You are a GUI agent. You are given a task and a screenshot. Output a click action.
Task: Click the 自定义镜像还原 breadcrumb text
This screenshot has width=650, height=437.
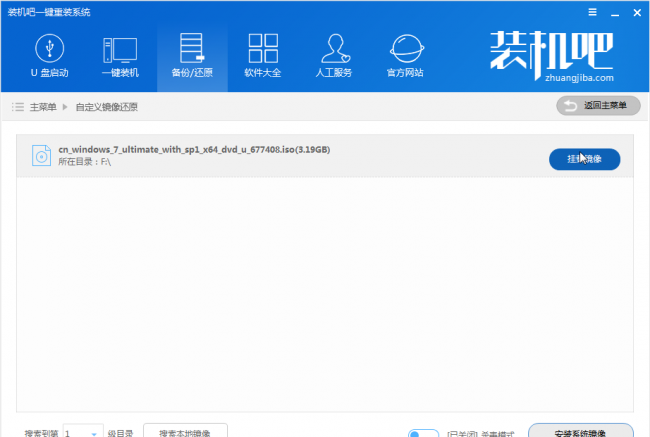click(107, 107)
